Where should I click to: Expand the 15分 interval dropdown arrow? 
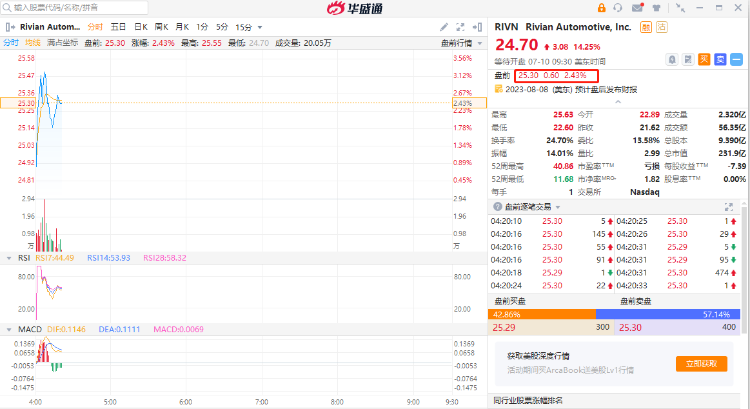[x=258, y=25]
